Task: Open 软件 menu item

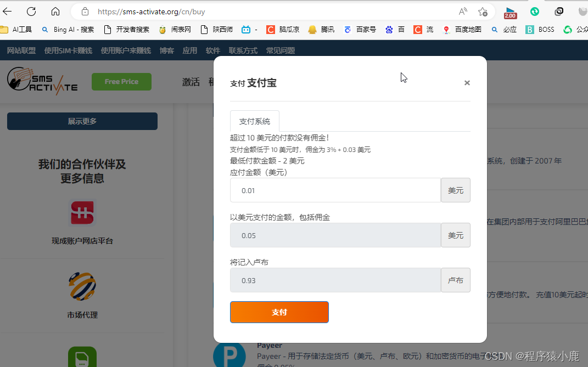Action: (213, 50)
